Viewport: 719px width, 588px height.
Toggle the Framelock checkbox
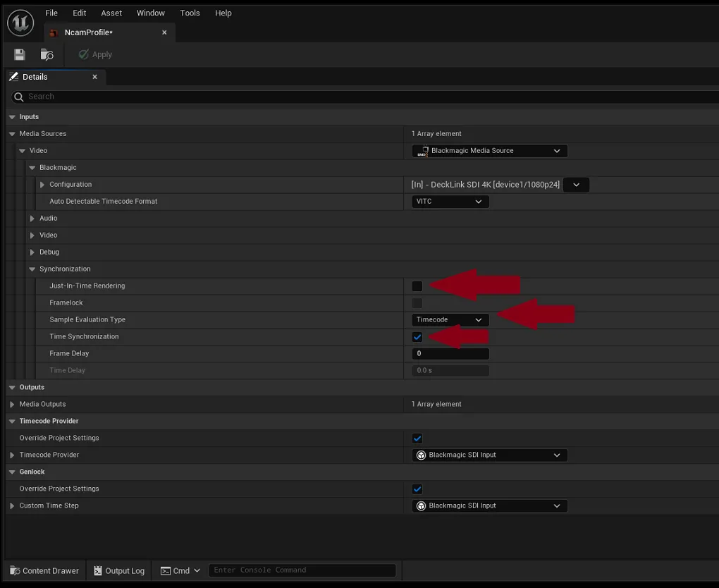click(417, 303)
